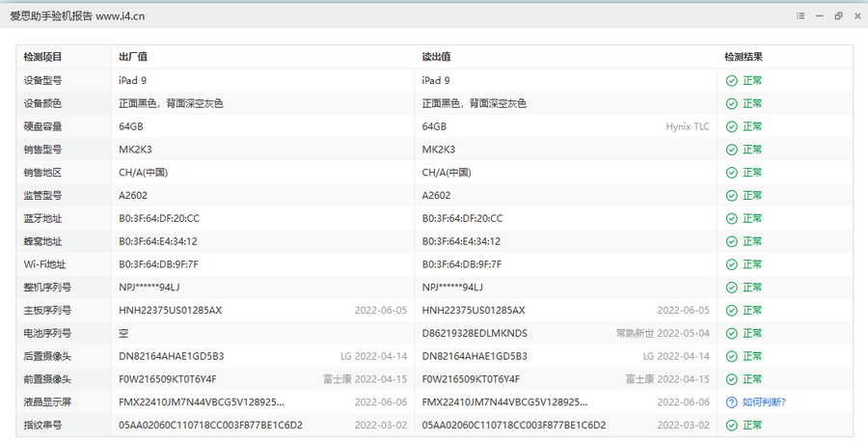The image size is (868, 442).
Task: Select the 硬盘容量 row label
Action: tap(42, 126)
